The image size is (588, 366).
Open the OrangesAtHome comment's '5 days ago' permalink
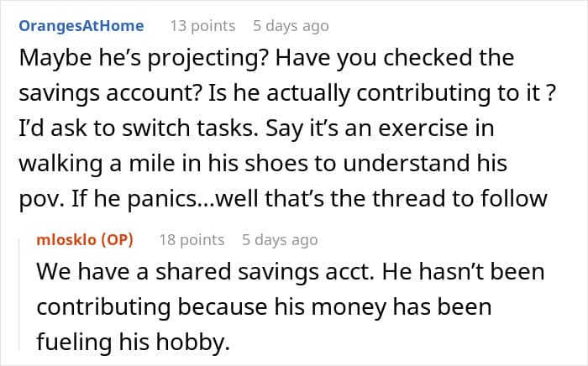click(291, 26)
